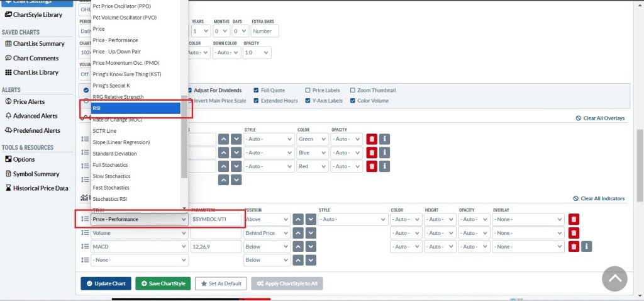Click the MACD parameters field with 12,26,9
Screen dimensions: 644x301
click(216, 246)
